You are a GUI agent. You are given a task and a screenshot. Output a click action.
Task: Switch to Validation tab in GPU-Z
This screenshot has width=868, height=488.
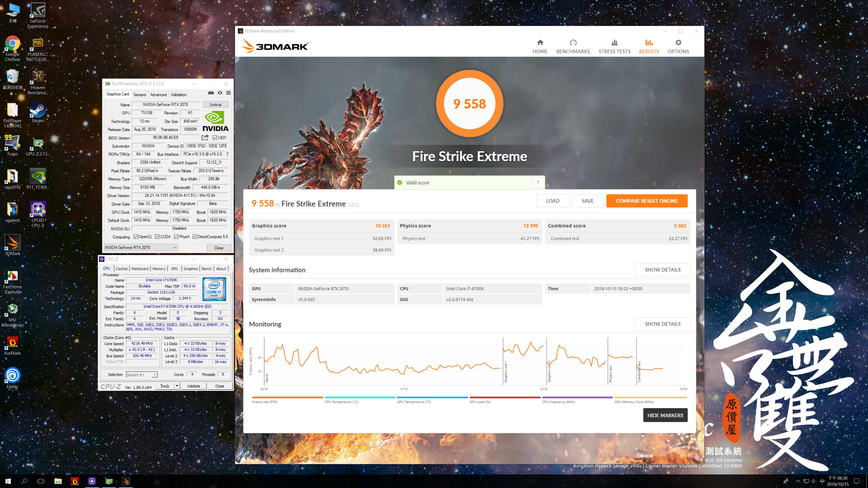click(x=179, y=95)
